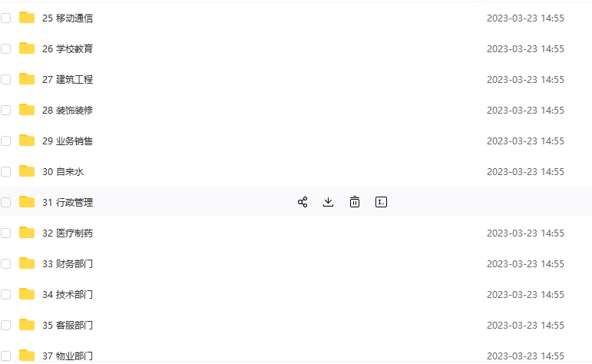Tick the checkbox for 26 学校教育
Image resolution: width=592 pixels, height=364 pixels.
(x=6, y=48)
